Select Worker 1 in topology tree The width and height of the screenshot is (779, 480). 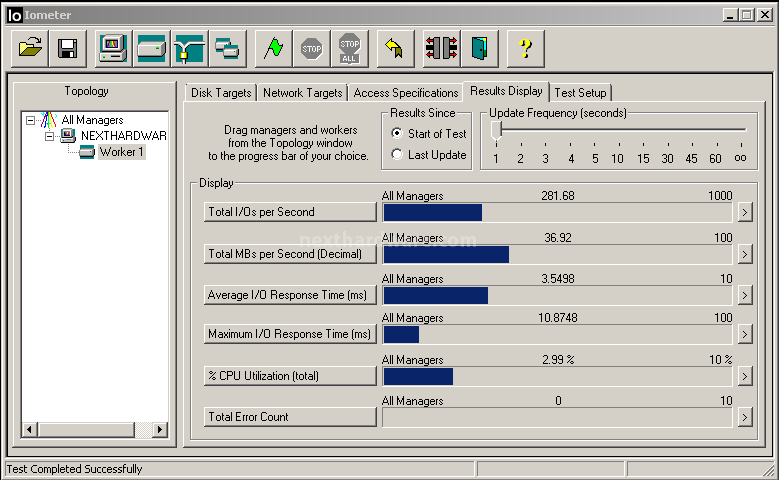(122, 152)
